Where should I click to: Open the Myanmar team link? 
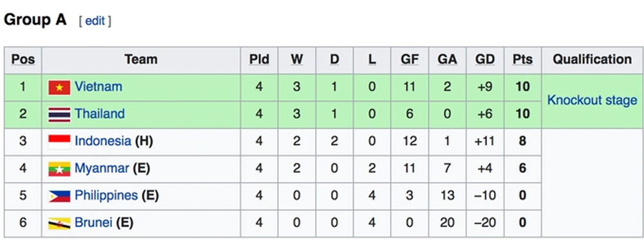(x=102, y=168)
